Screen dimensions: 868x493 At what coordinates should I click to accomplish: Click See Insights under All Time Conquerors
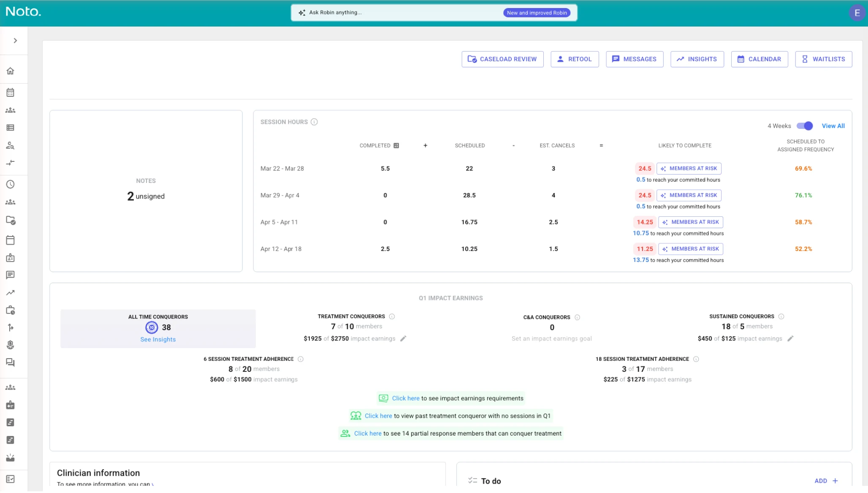[x=158, y=340]
